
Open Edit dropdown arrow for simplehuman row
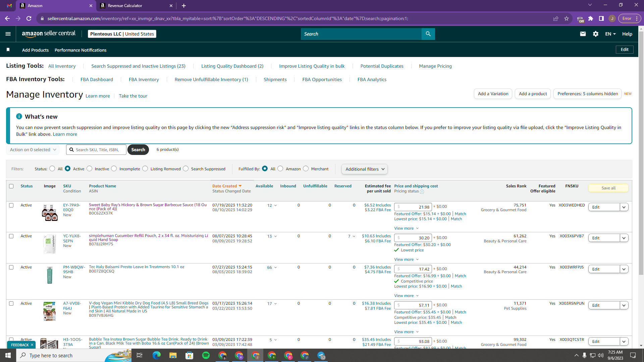point(624,238)
